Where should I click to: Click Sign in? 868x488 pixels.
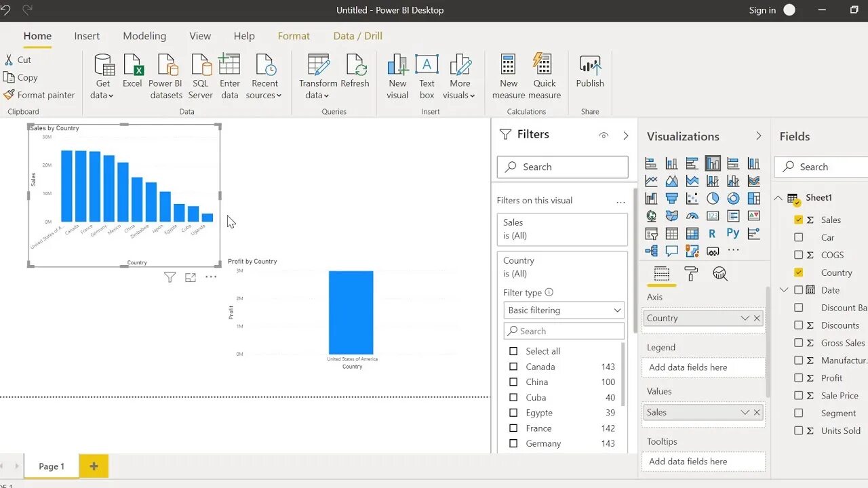tap(762, 10)
